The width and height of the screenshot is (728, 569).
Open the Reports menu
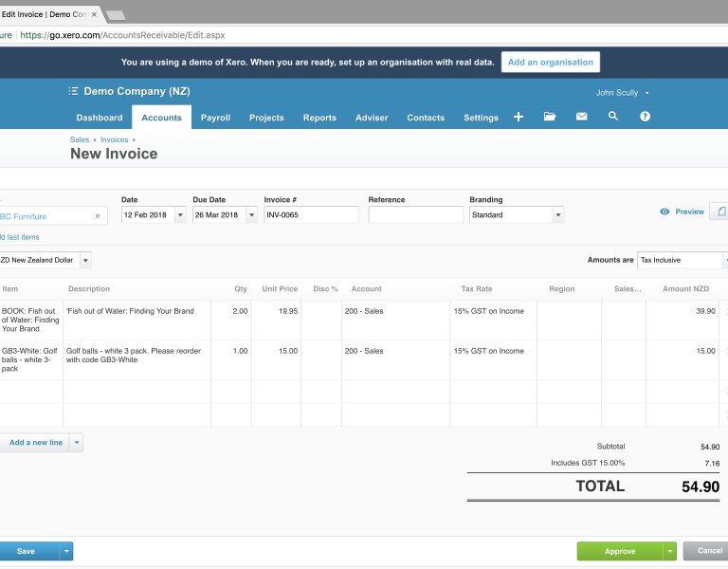pos(319,118)
